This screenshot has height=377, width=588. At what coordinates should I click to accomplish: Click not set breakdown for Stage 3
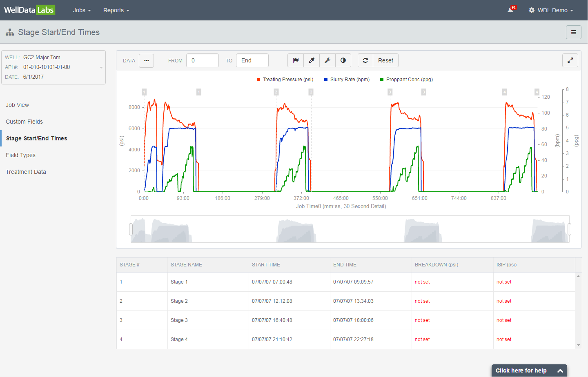pyautogui.click(x=422, y=320)
